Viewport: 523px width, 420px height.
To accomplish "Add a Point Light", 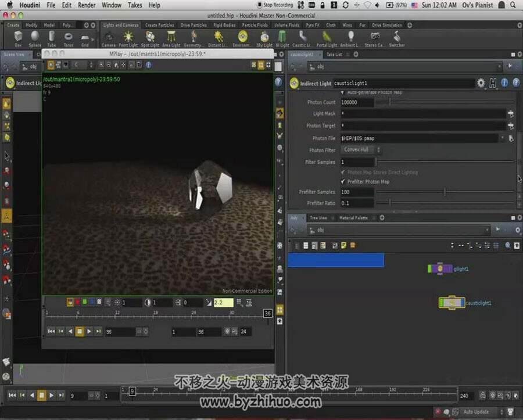I will click(x=128, y=39).
